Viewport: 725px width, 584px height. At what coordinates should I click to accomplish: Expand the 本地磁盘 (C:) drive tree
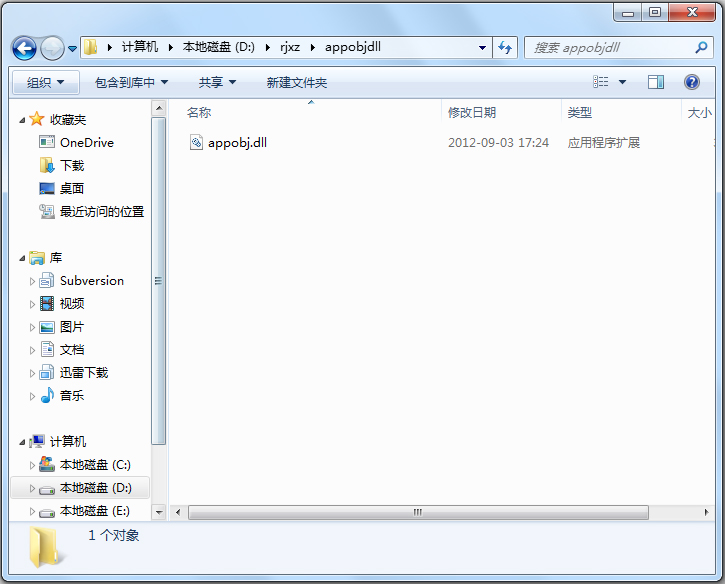pyautogui.click(x=32, y=465)
